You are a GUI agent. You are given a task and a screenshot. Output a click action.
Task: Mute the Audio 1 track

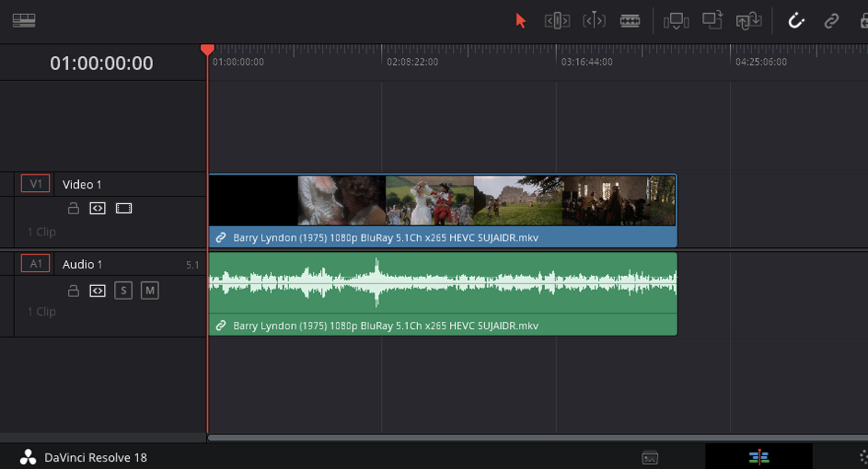[149, 291]
